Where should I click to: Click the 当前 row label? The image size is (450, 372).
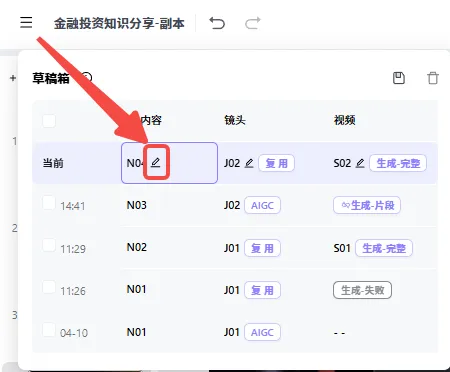(53, 163)
